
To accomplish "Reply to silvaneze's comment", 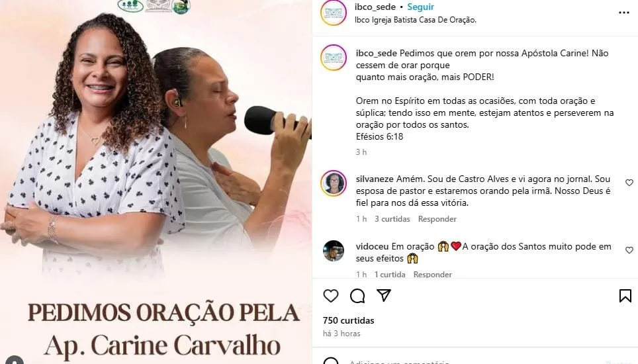I will click(437, 219).
